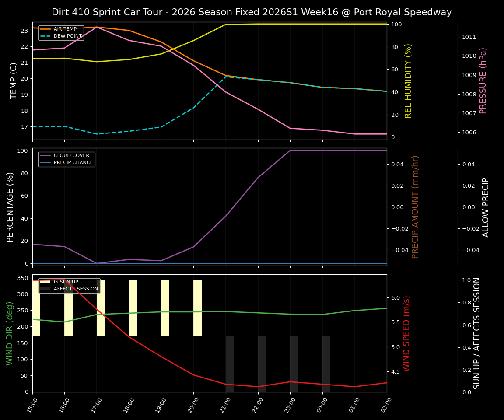Click the chart title mentioning Port Royal Speedway

click(x=252, y=12)
